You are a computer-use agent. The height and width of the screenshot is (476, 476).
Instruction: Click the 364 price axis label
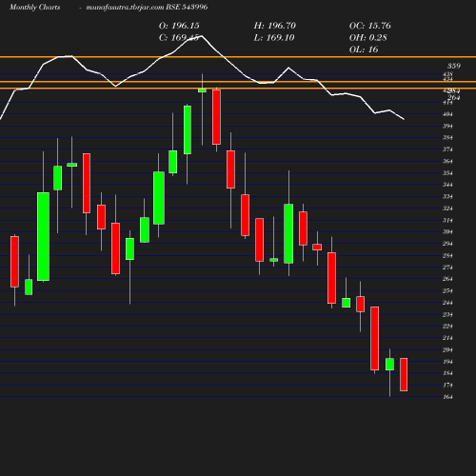(447, 161)
